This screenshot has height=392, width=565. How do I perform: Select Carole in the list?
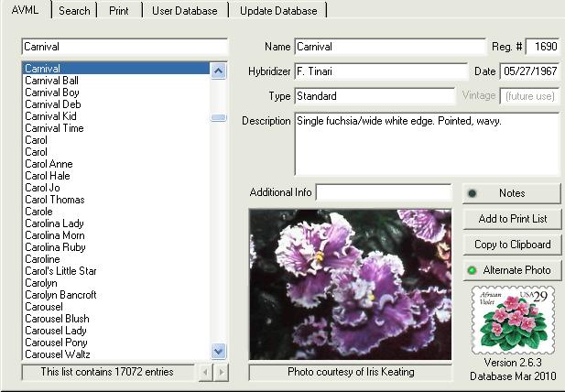click(x=116, y=212)
